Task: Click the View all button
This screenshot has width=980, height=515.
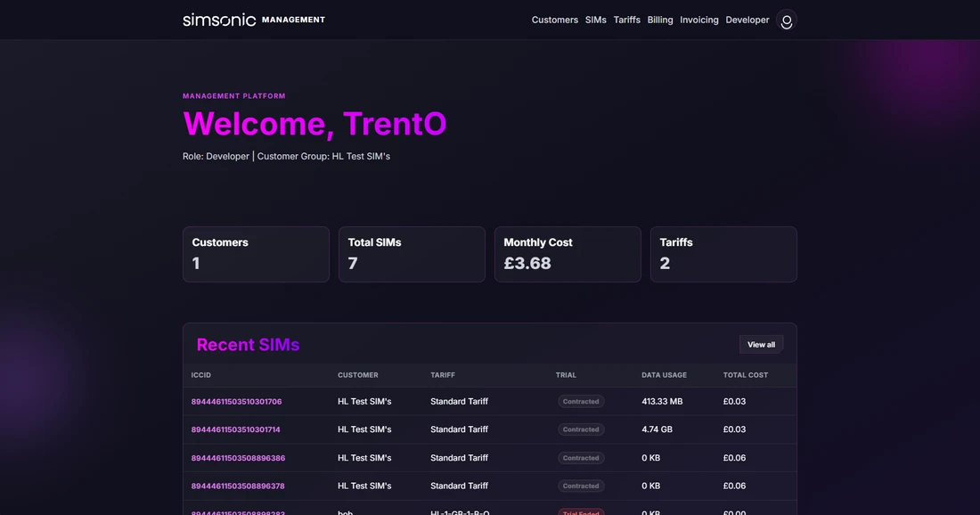Action: [761, 345]
